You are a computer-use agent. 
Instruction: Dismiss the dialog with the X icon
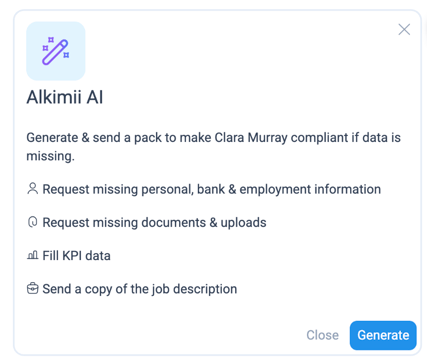tap(404, 30)
